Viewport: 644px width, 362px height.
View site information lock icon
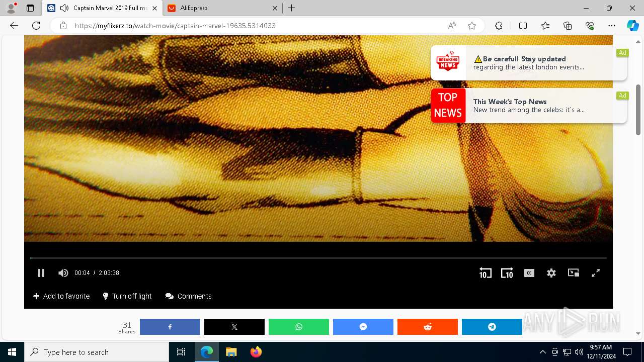(63, 26)
